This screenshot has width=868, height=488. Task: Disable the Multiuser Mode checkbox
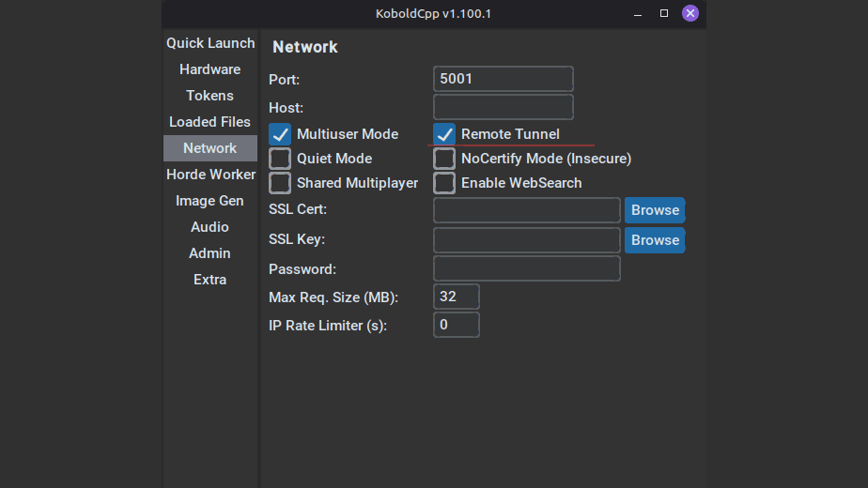(281, 134)
